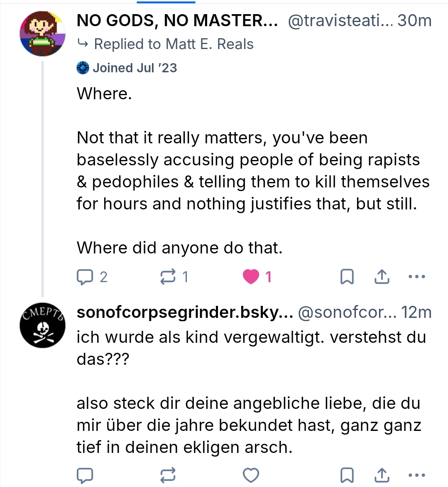Open the NO GODS, NO MASTER display name
This screenshot has width=448, height=487.
pyautogui.click(x=177, y=20)
